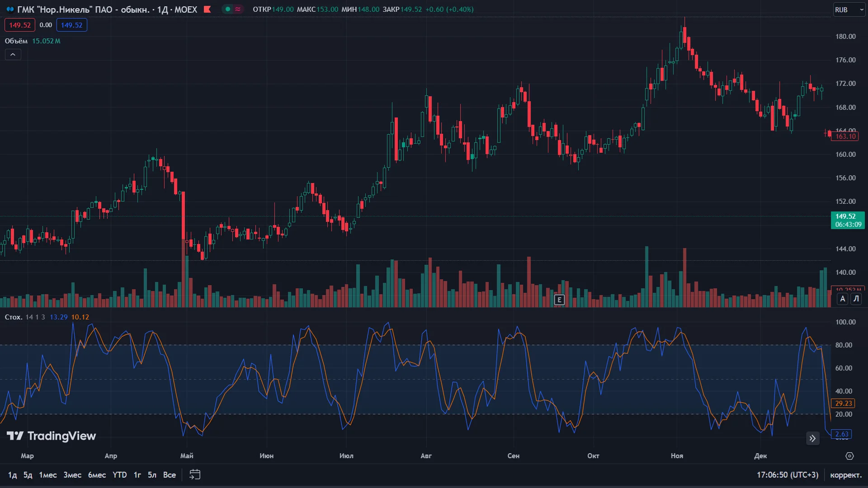Viewport: 868px width, 488px height.
Task: Click the orange 29.23 stochastic axis label
Action: pyautogui.click(x=844, y=404)
